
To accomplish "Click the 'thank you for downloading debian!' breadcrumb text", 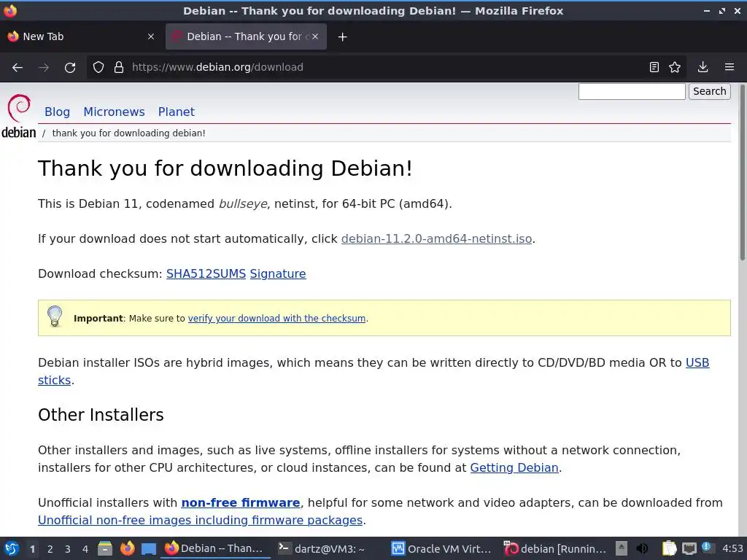I will (128, 133).
